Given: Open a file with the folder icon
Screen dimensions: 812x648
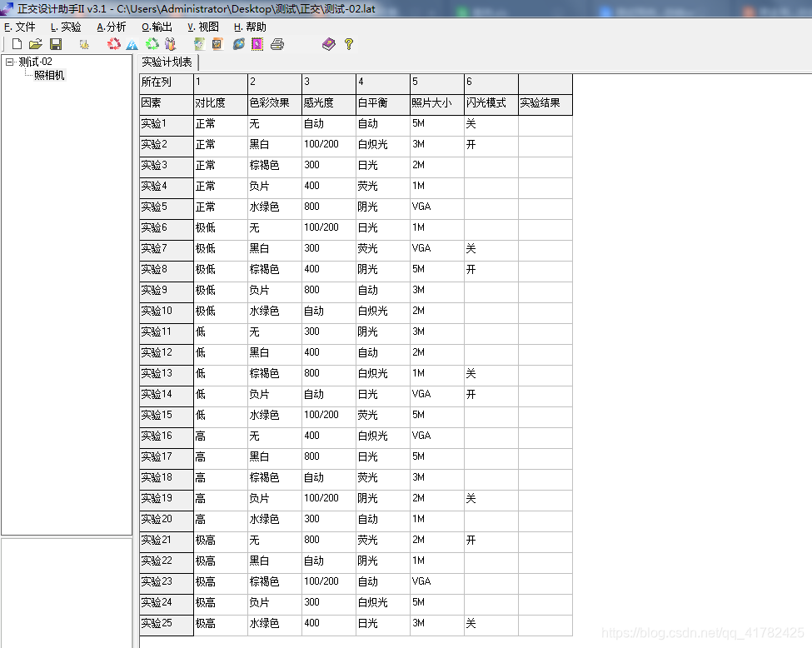Looking at the screenshot, I should [36, 44].
